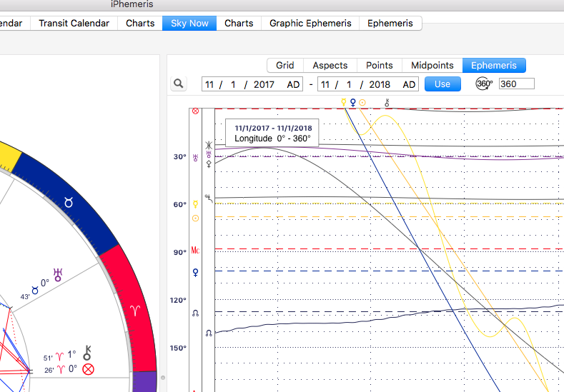Image resolution: width=564 pixels, height=392 pixels.
Task: Click the 90° axis label
Action: point(180,253)
